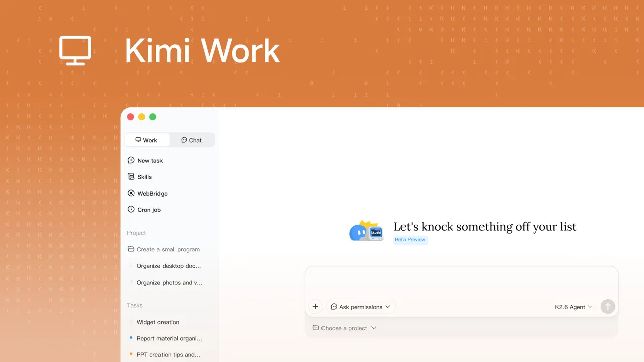Open the 'Report material organi...' task
The width and height of the screenshot is (644, 362).
pos(169,338)
